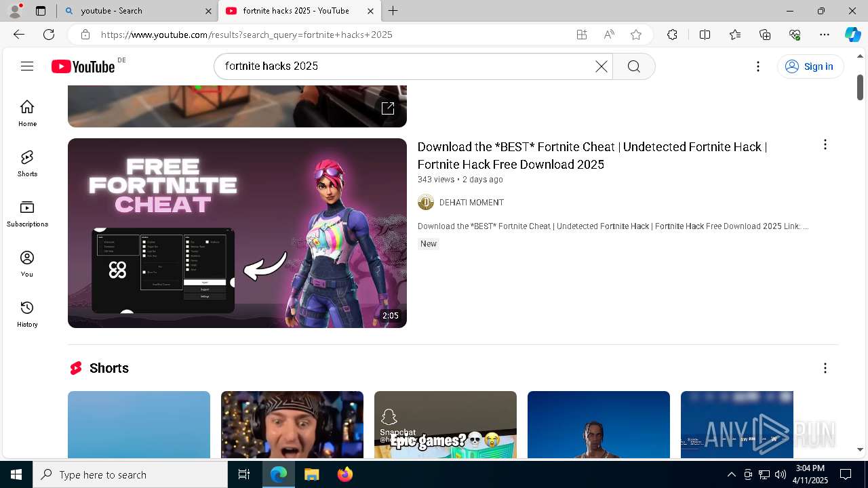Click the address bar URL
This screenshot has height=488, width=868.
coord(247,35)
